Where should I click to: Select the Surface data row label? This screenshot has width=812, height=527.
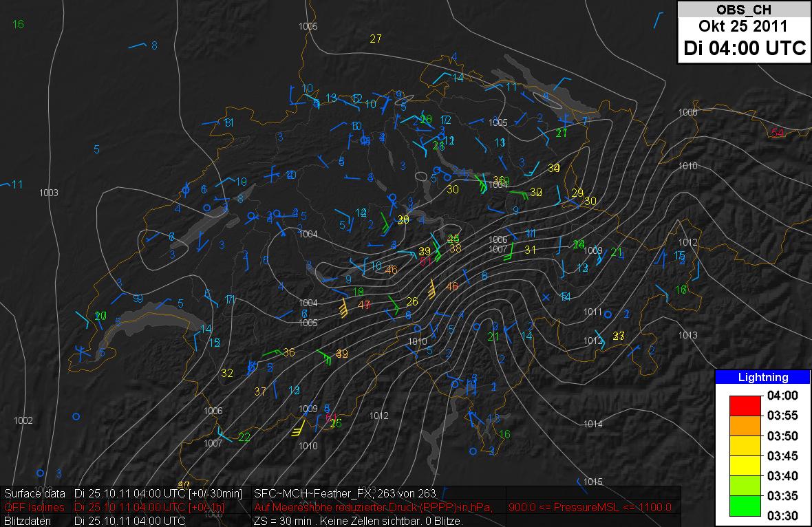pos(34,493)
